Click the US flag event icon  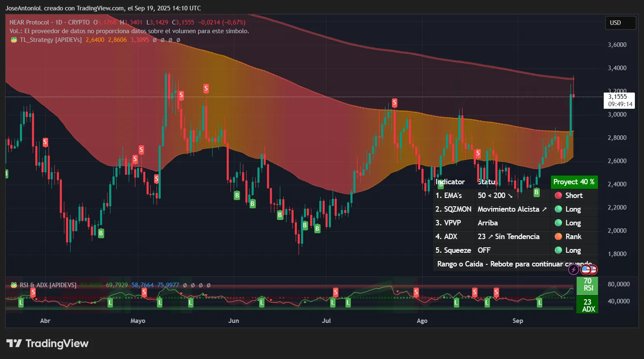(x=586, y=270)
